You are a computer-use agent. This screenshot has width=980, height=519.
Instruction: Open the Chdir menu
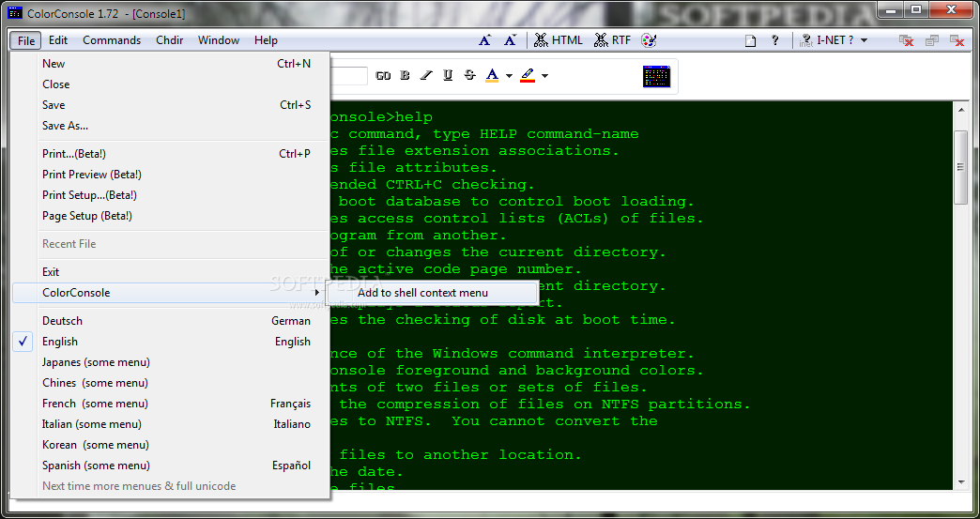(x=170, y=40)
